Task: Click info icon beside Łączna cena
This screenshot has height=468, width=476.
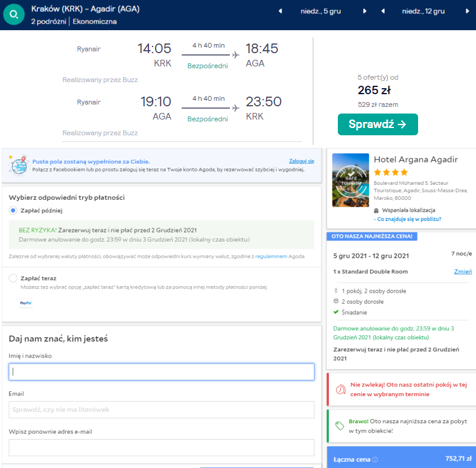Action: (x=375, y=459)
